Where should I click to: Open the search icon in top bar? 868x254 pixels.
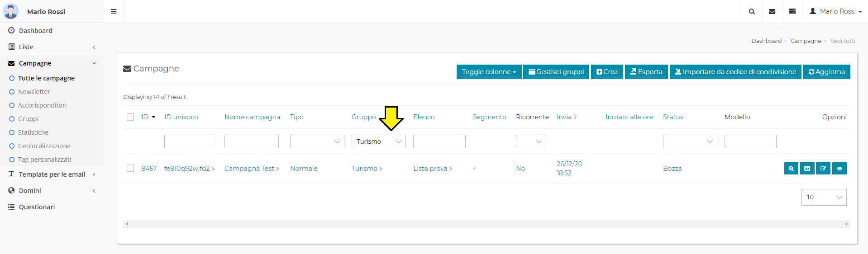[752, 11]
